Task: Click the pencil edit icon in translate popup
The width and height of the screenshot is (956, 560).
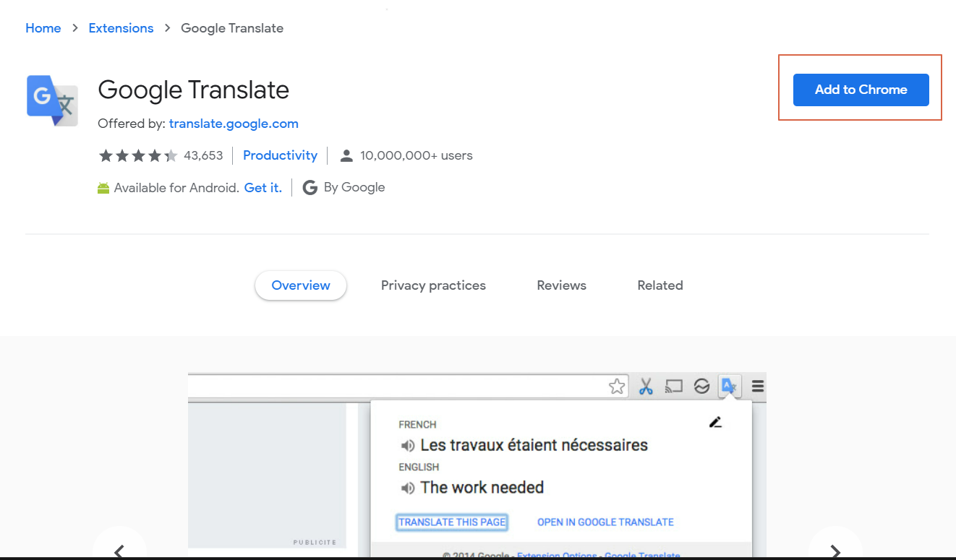Action: coord(716,422)
